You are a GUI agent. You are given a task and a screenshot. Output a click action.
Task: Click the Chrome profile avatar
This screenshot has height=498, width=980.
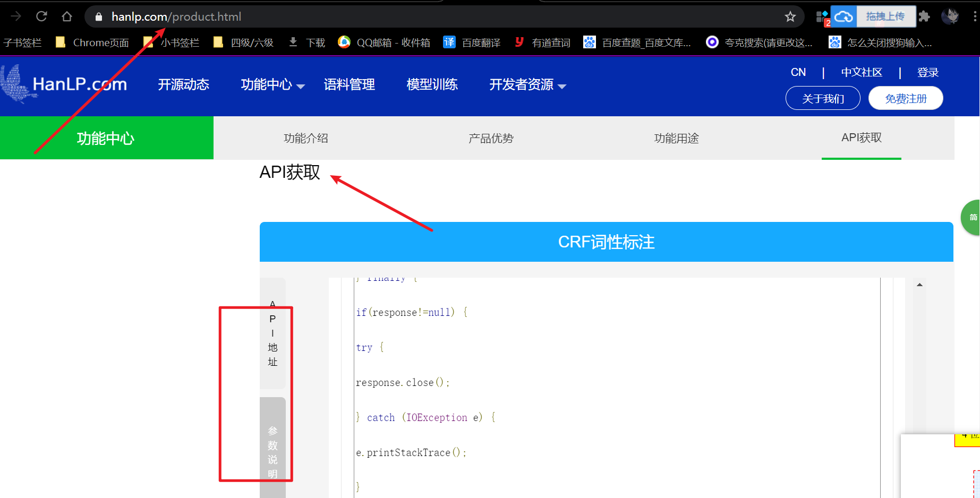pos(951,16)
